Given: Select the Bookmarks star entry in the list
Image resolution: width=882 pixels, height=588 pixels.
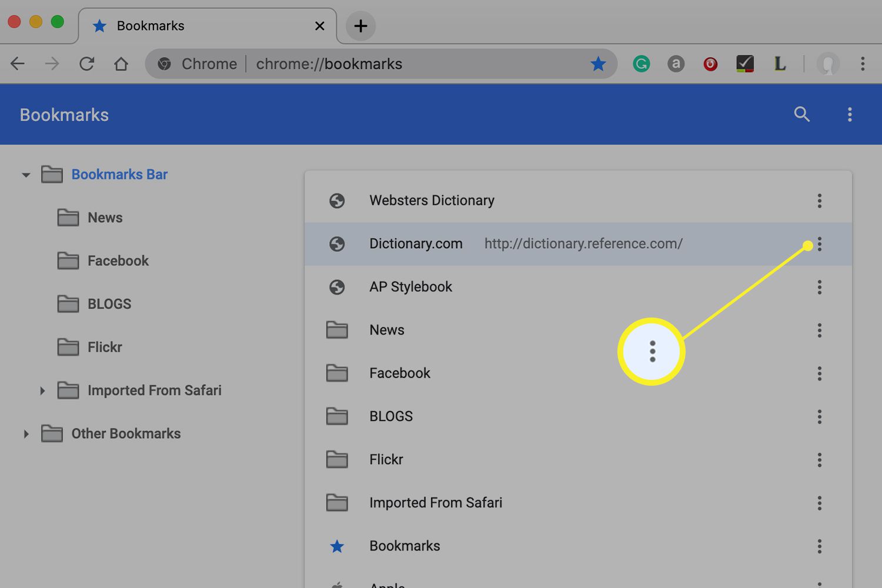Looking at the screenshot, I should pyautogui.click(x=578, y=546).
